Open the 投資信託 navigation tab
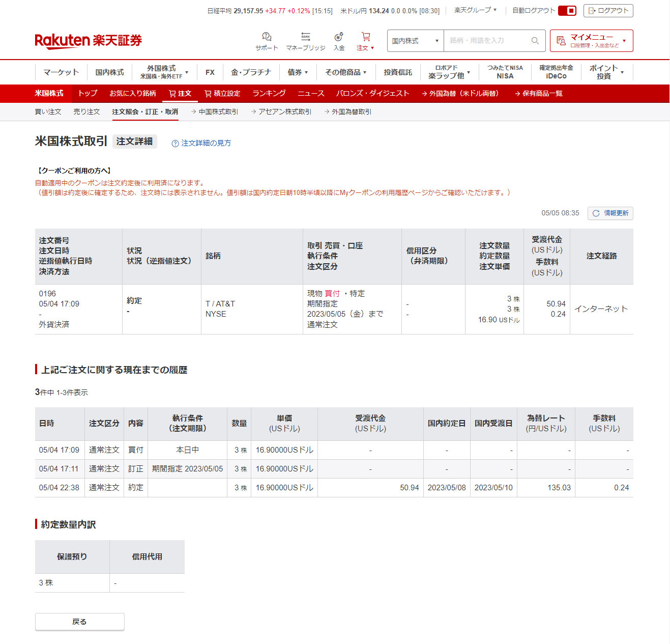The image size is (670, 644). (398, 72)
